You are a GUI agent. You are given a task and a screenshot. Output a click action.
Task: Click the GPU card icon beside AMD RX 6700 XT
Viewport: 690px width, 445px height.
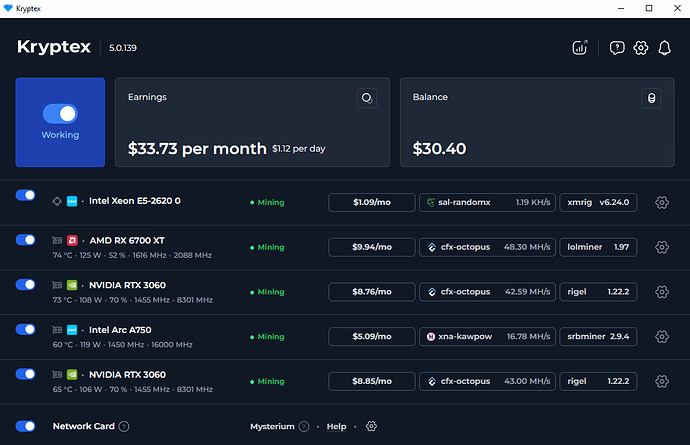(57, 240)
